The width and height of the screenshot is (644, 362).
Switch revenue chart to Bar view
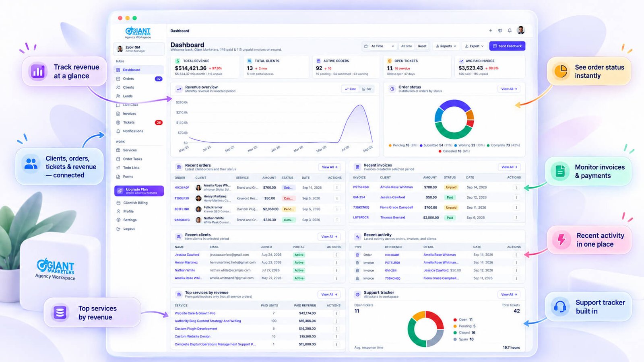click(367, 89)
